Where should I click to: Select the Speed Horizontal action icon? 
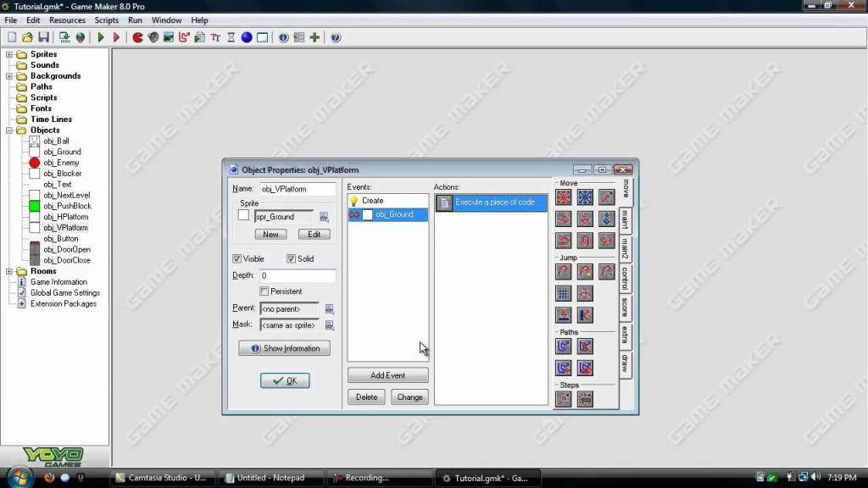click(564, 219)
